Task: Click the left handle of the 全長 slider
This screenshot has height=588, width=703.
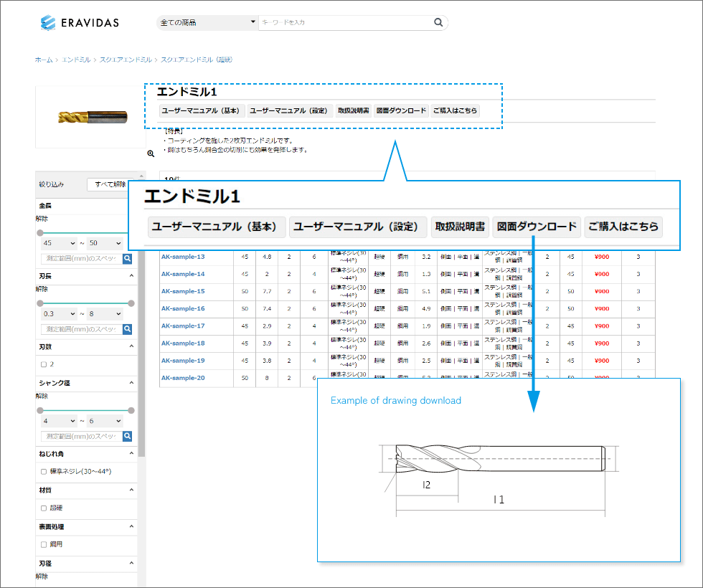Action: point(40,232)
